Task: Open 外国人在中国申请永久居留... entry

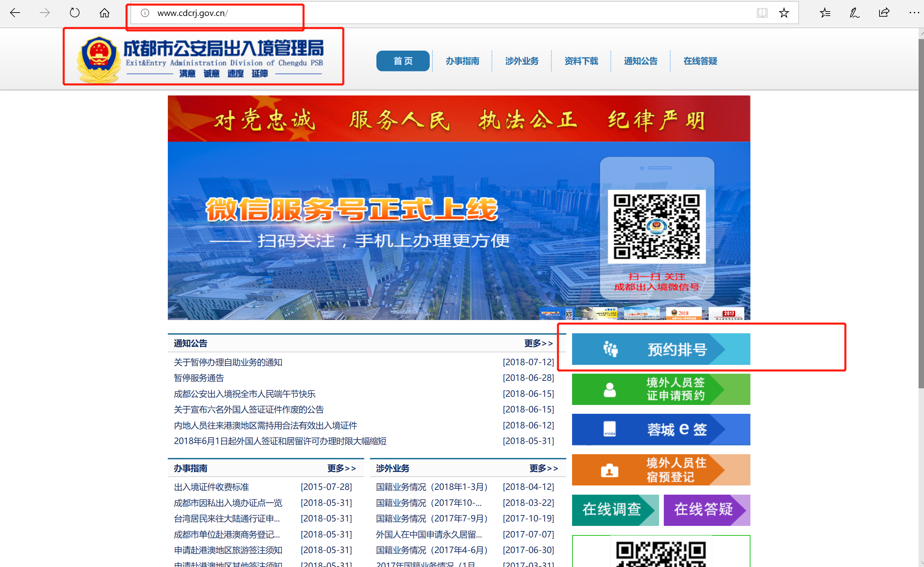Action: 429,534
